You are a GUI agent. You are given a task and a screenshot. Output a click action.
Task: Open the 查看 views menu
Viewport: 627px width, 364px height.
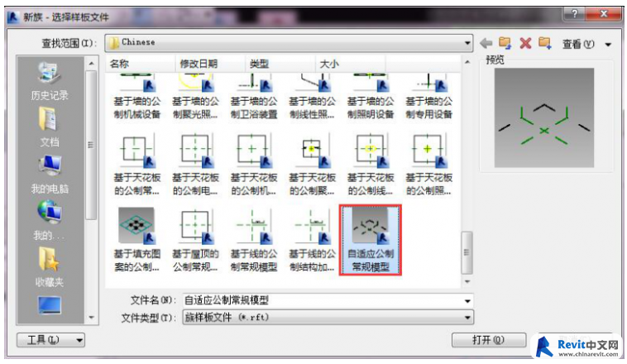(x=578, y=44)
